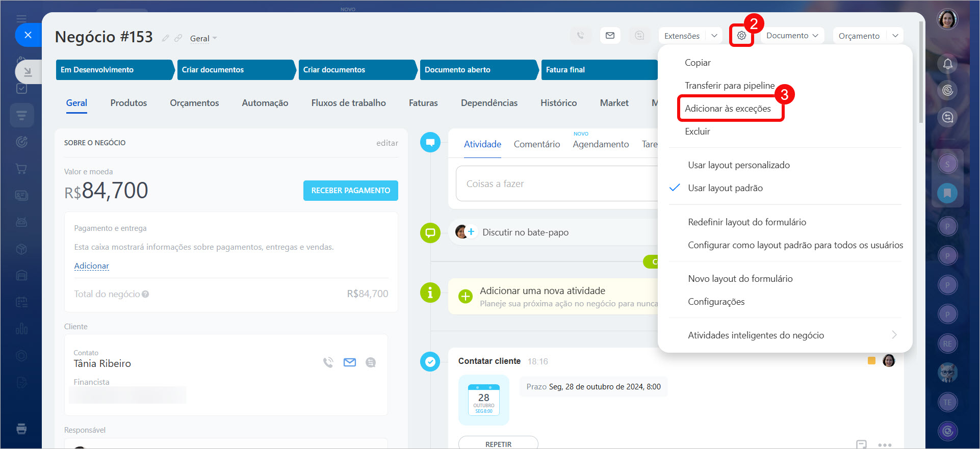Select the Documento aberto stage
The width and height of the screenshot is (980, 449).
pos(478,70)
